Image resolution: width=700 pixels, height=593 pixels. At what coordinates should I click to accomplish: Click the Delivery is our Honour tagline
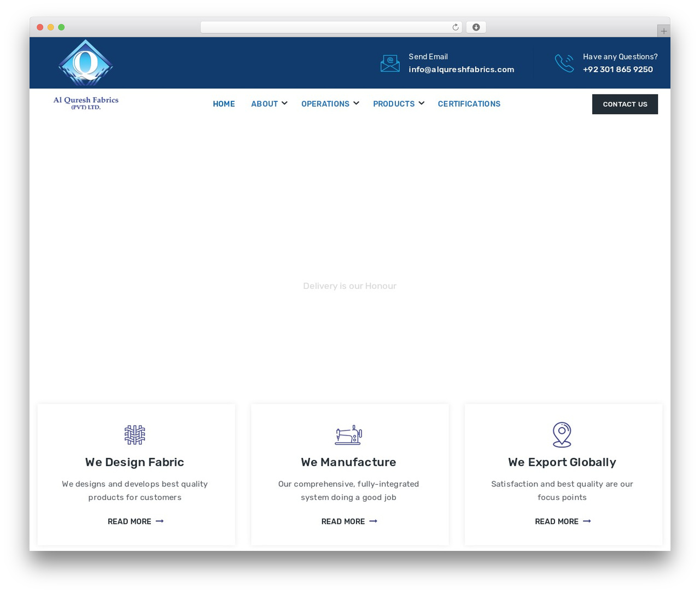(349, 286)
